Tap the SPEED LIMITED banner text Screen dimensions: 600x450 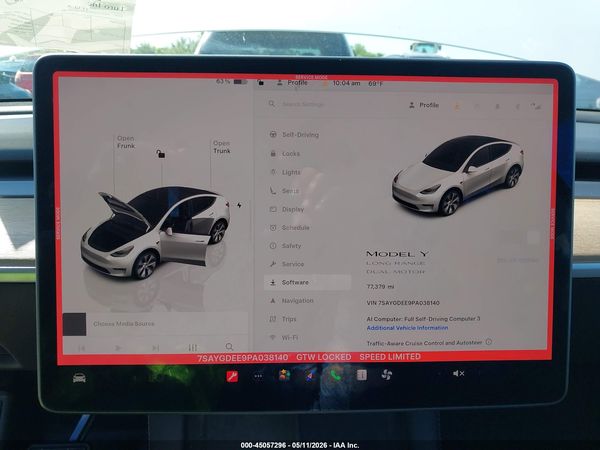coord(390,357)
